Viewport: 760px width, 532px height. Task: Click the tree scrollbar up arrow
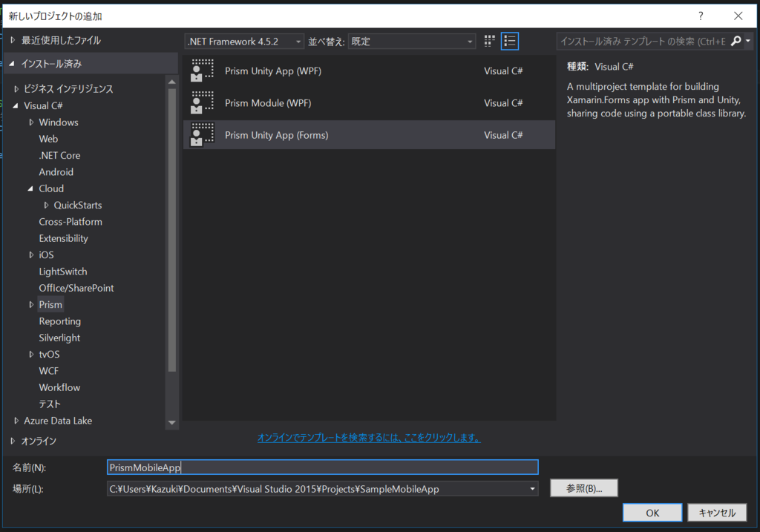[x=171, y=82]
